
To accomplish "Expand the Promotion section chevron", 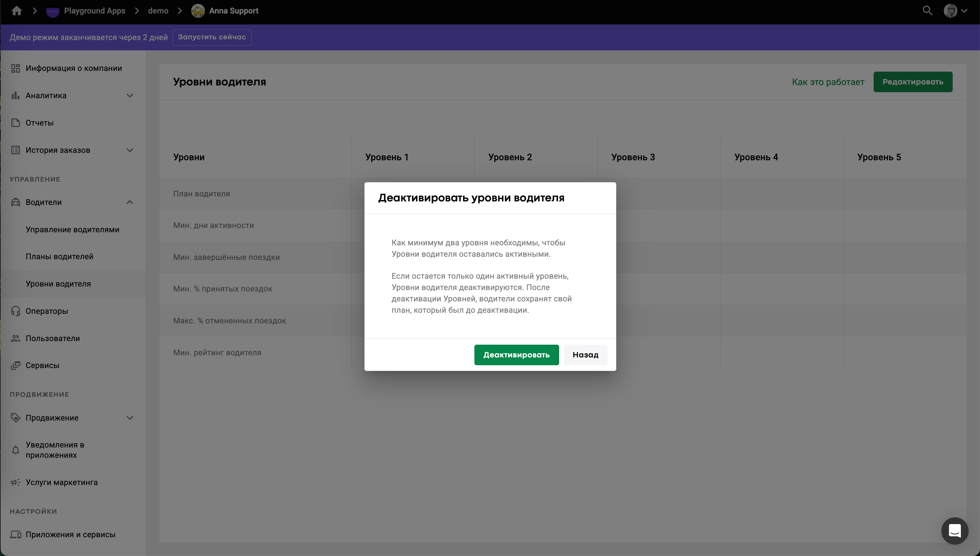I will pyautogui.click(x=130, y=418).
